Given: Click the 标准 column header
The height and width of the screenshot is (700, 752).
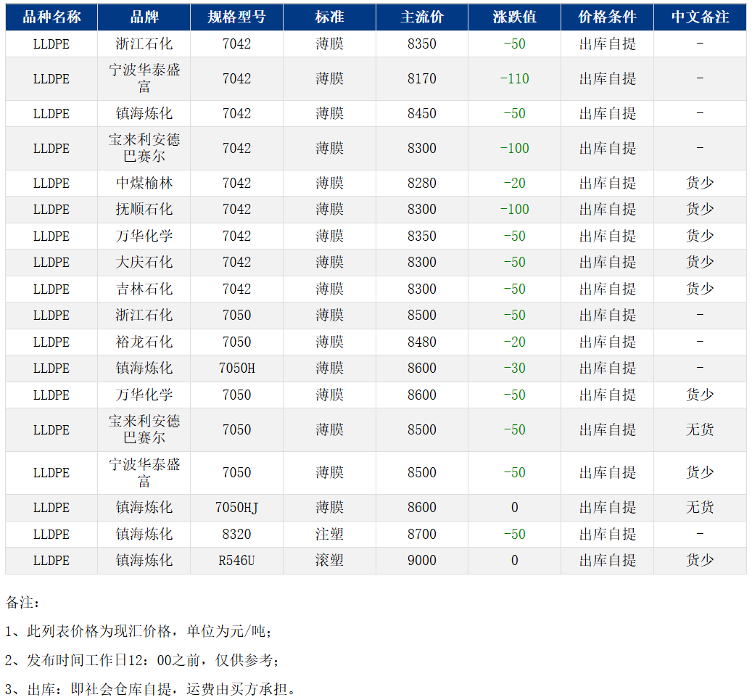Looking at the screenshot, I should 329,17.
